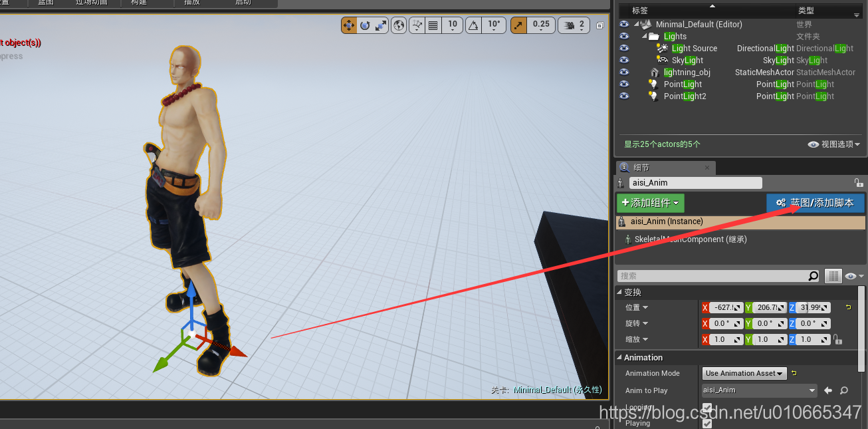Select the scale gizmo tool

381,25
